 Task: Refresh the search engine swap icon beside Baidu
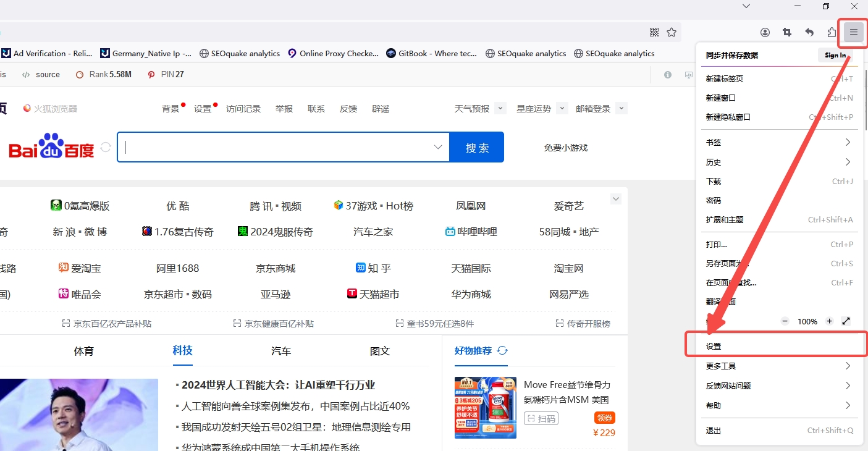(106, 147)
